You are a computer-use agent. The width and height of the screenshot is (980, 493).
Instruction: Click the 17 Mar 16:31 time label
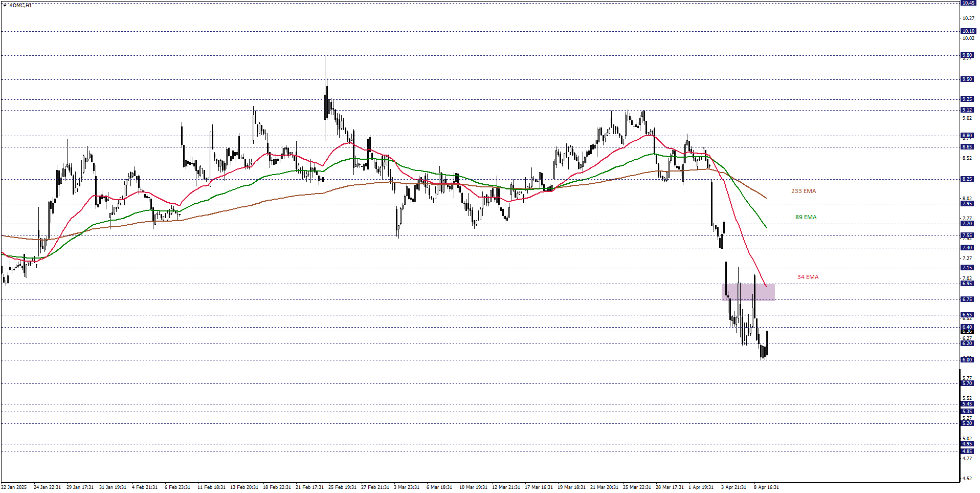point(539,487)
